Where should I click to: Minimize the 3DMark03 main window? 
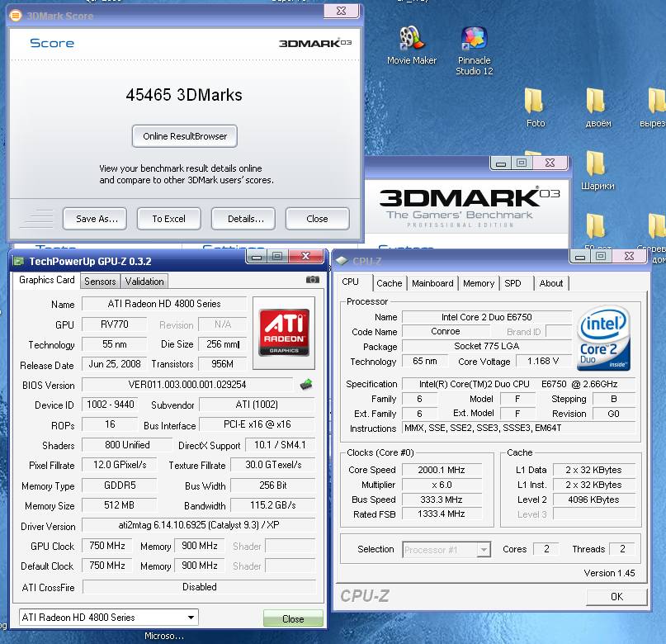[x=501, y=163]
